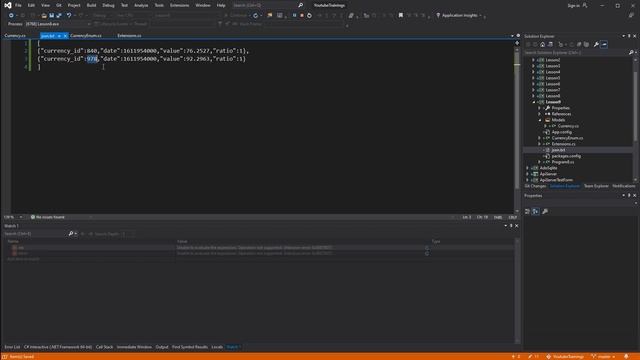Click the Hot Reload refresh icon
The image size is (640, 360).
pos(256,16)
